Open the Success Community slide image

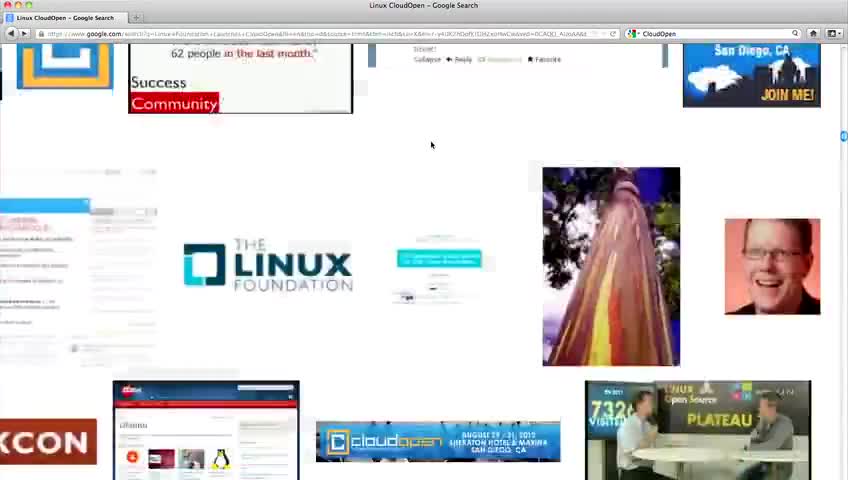[x=240, y=78]
